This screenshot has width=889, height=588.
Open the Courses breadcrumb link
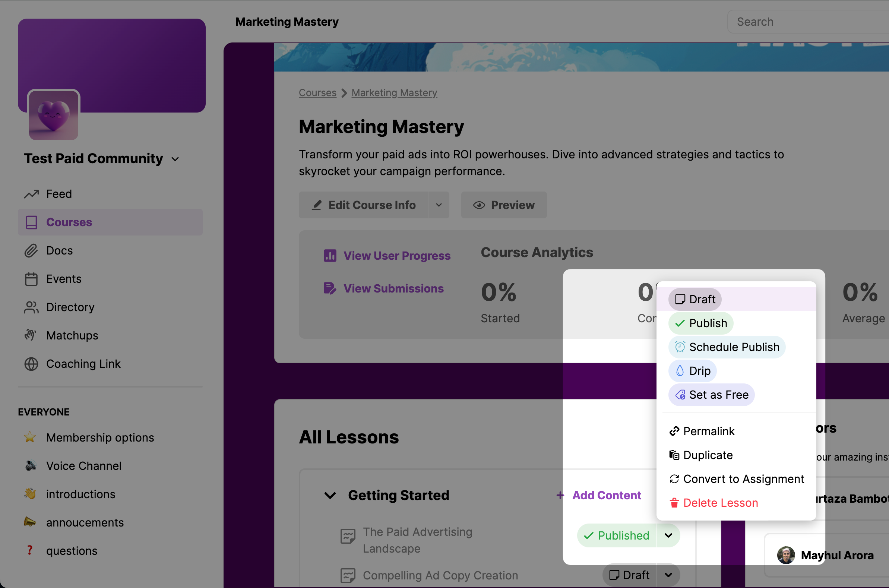(x=317, y=93)
